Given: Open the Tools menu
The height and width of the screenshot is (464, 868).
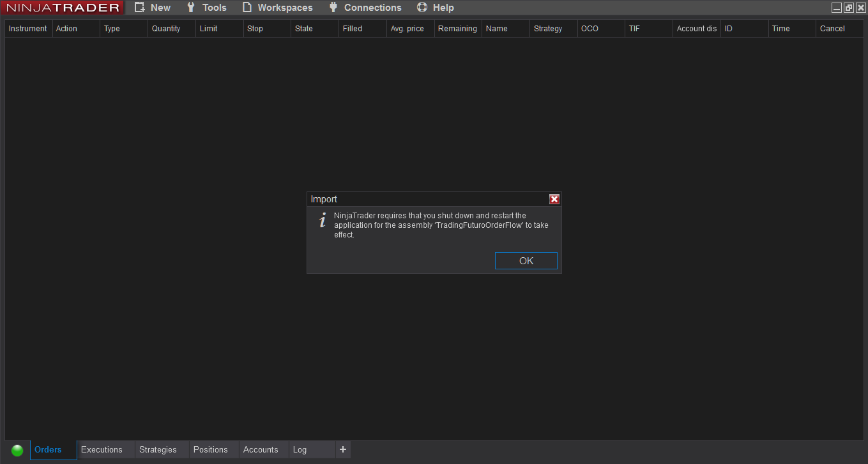Looking at the screenshot, I should pos(206,8).
